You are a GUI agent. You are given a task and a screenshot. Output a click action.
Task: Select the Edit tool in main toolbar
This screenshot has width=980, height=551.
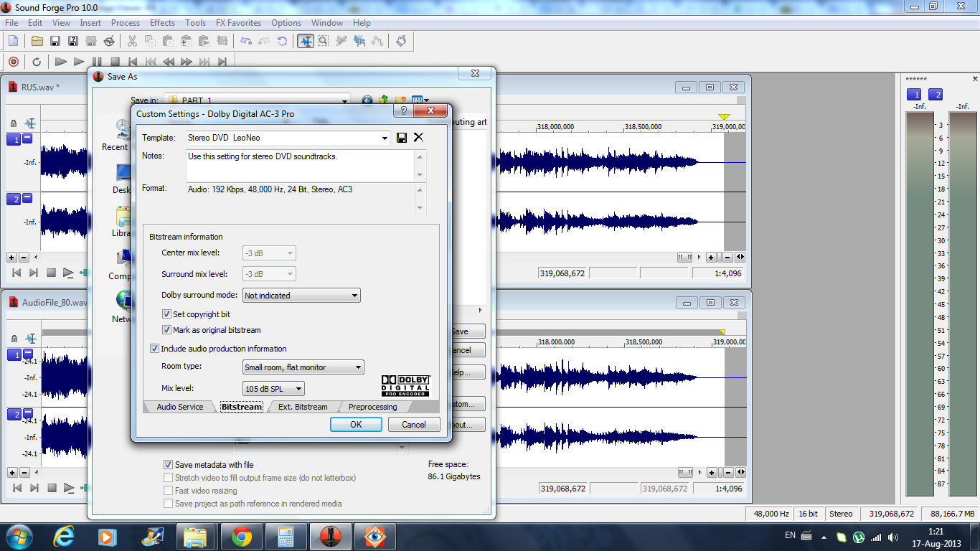pyautogui.click(x=306, y=41)
